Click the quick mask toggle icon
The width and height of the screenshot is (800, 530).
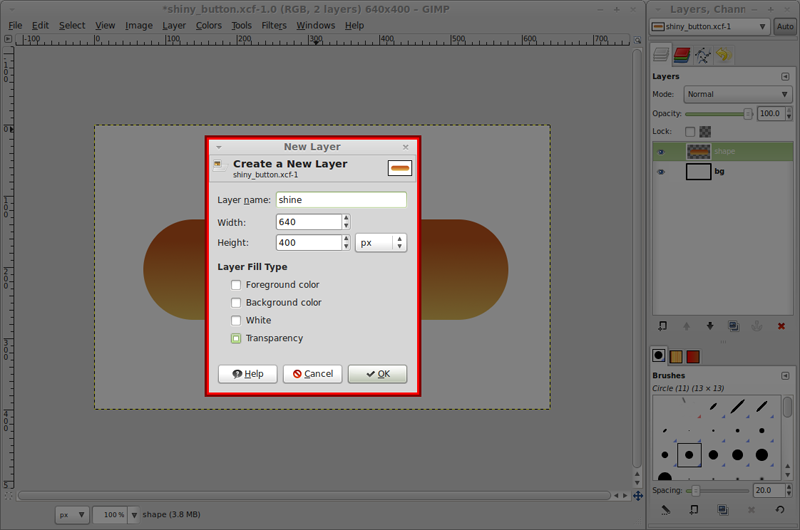tap(8, 495)
